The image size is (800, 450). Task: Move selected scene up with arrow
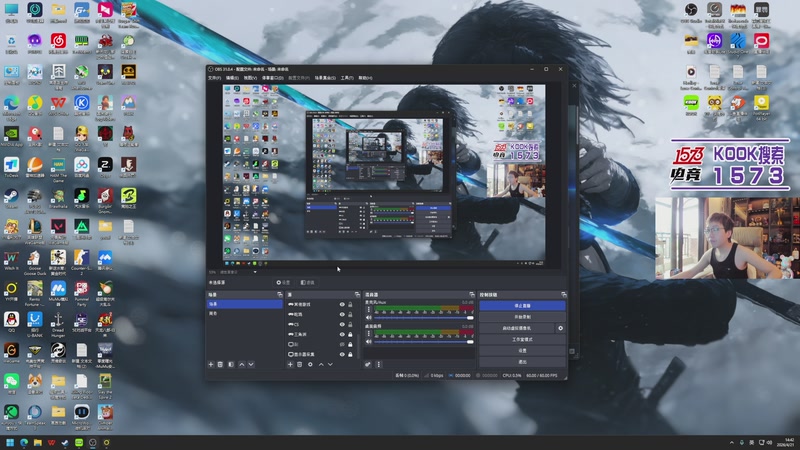242,364
